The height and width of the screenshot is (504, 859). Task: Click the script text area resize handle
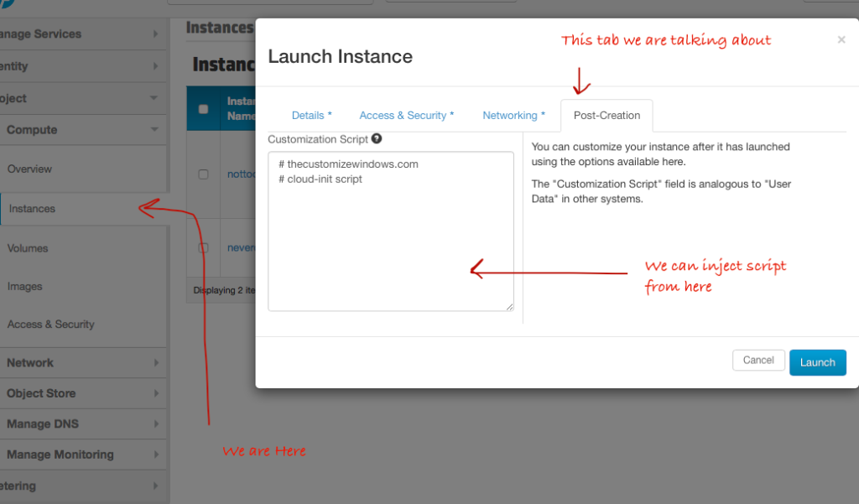pyautogui.click(x=509, y=307)
